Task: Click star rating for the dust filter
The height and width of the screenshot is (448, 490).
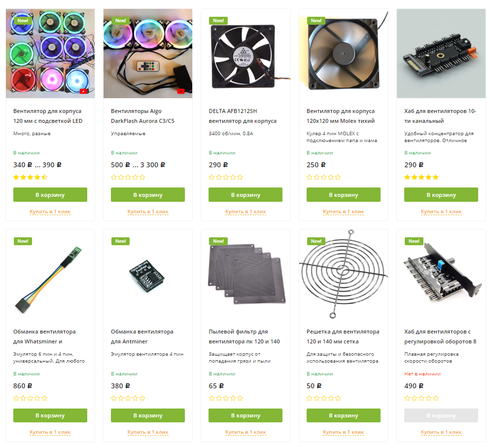Action: point(226,398)
